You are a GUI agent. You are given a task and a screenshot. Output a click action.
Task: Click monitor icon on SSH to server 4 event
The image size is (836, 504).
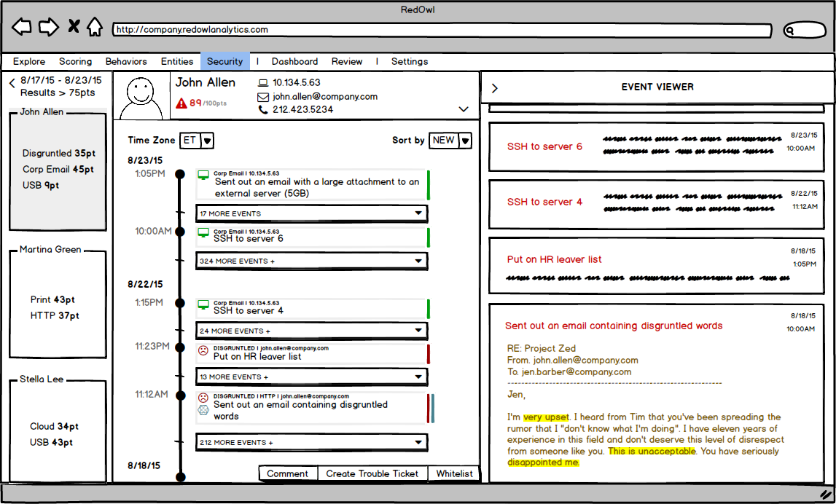(203, 304)
